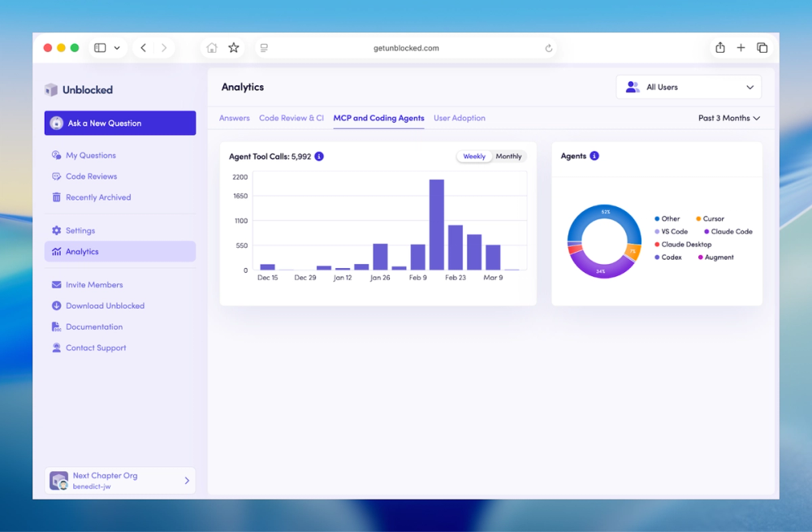Reload the page using refresh icon
The width and height of the screenshot is (812, 532).
coord(548,48)
